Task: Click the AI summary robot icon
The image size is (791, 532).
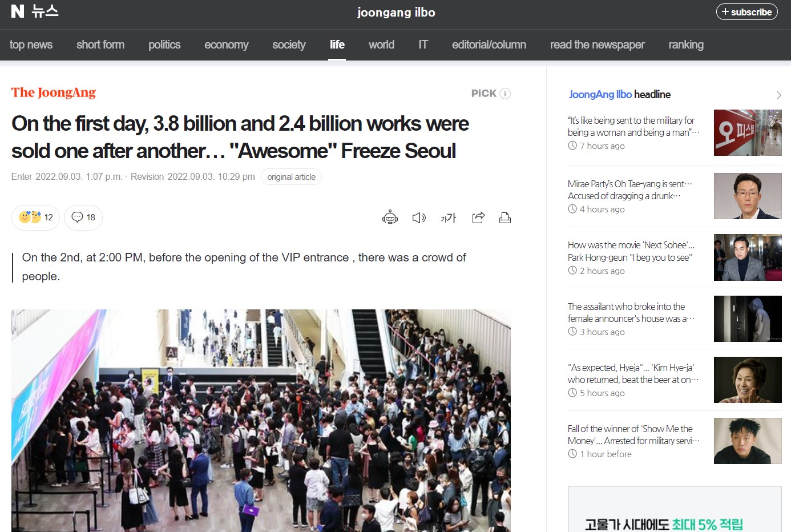Action: pyautogui.click(x=390, y=217)
